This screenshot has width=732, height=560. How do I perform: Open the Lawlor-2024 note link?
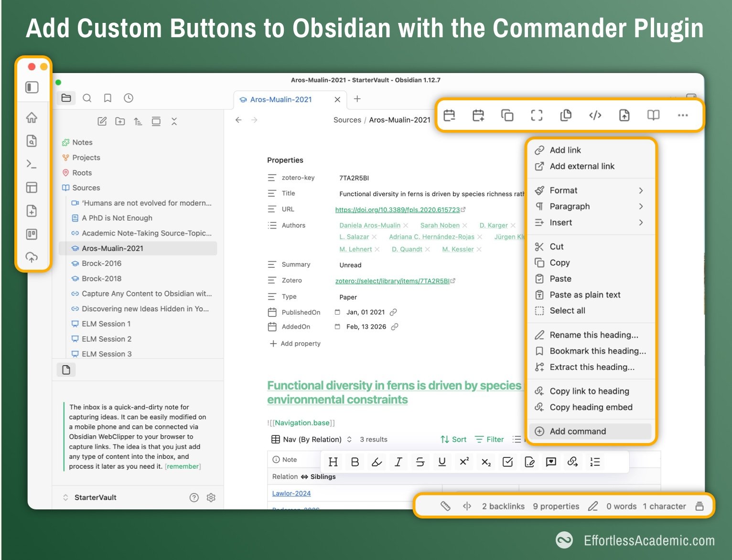click(291, 493)
